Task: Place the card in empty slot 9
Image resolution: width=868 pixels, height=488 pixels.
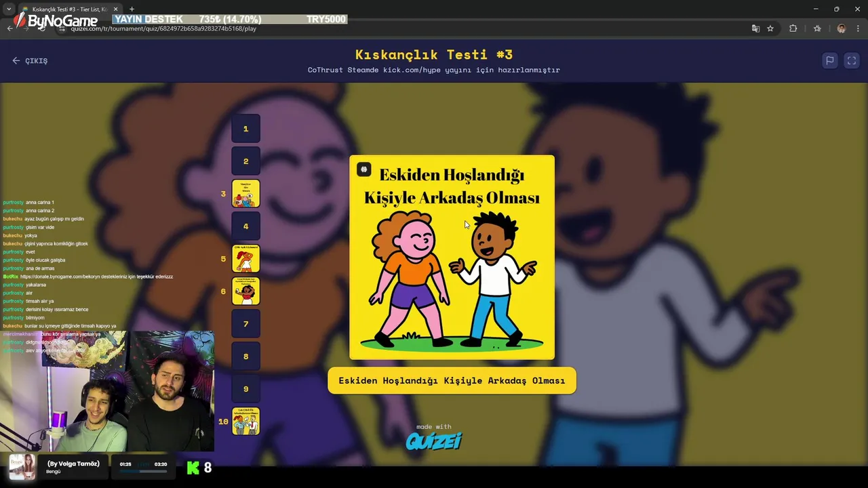Action: coord(245,389)
